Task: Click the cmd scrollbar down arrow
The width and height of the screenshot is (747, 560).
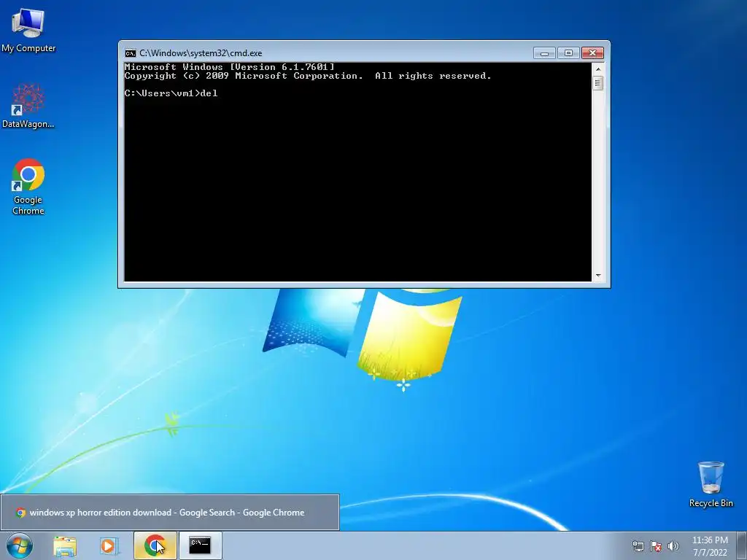Action: [x=598, y=276]
